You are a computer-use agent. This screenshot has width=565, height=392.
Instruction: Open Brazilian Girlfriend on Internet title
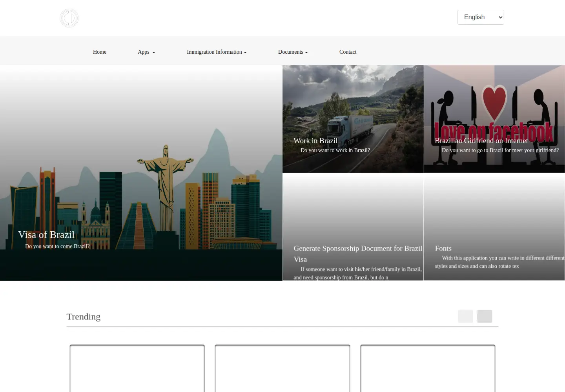[481, 141]
